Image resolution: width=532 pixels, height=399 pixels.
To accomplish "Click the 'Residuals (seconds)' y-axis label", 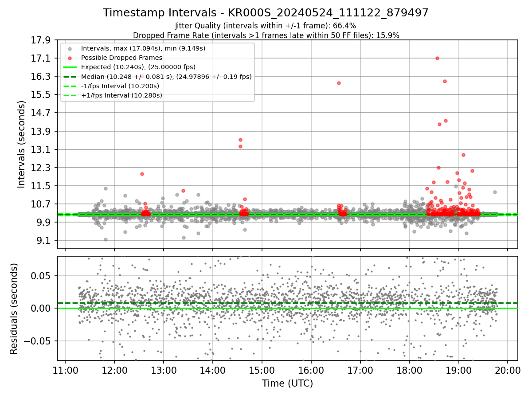I will click(x=14, y=308).
